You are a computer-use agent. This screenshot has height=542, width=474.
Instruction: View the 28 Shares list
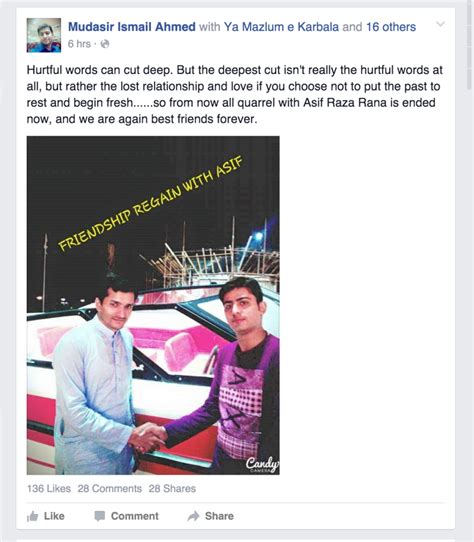click(x=172, y=488)
